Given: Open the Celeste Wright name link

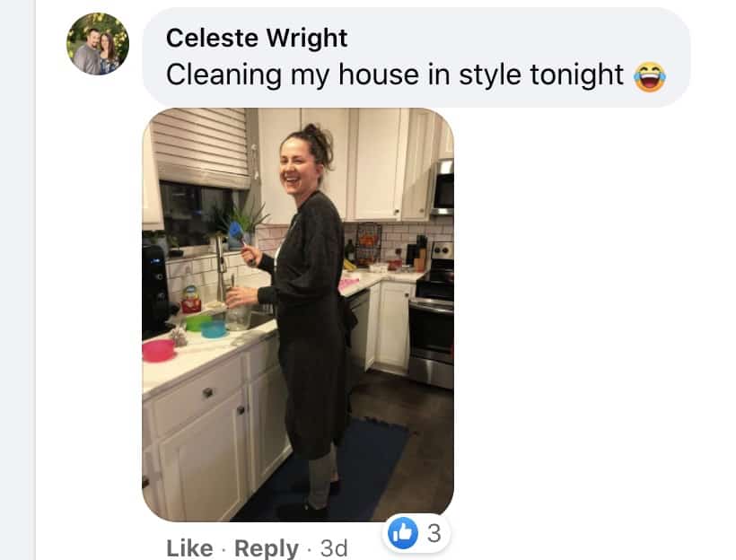Looking at the screenshot, I should (257, 38).
